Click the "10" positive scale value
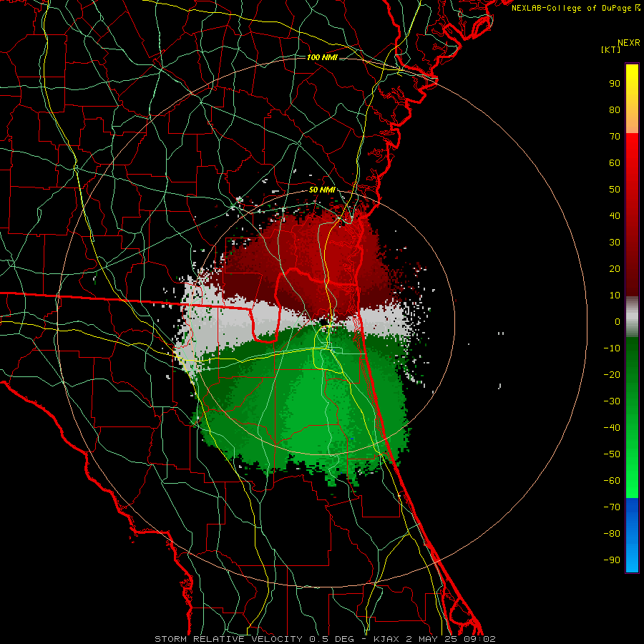 click(x=615, y=296)
